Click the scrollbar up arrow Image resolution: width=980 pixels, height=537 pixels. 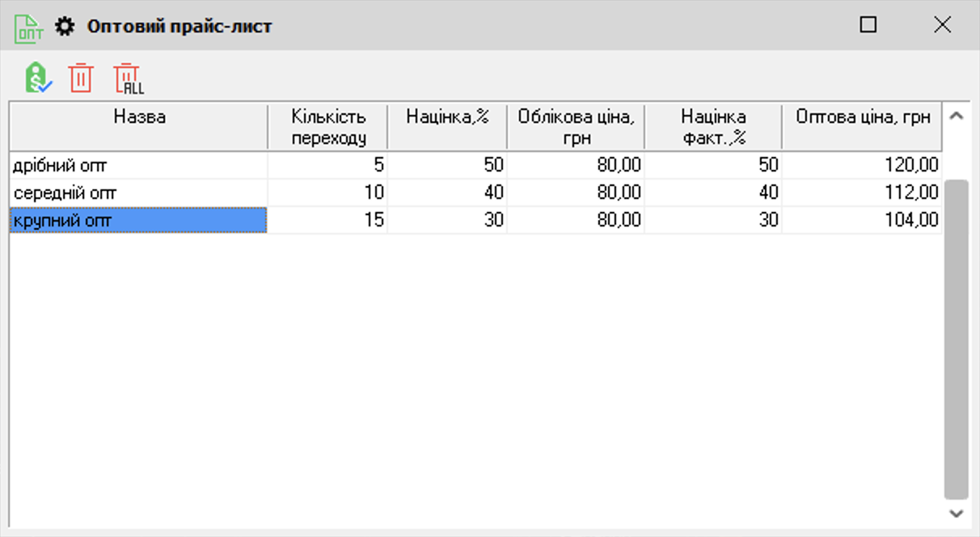[955, 116]
